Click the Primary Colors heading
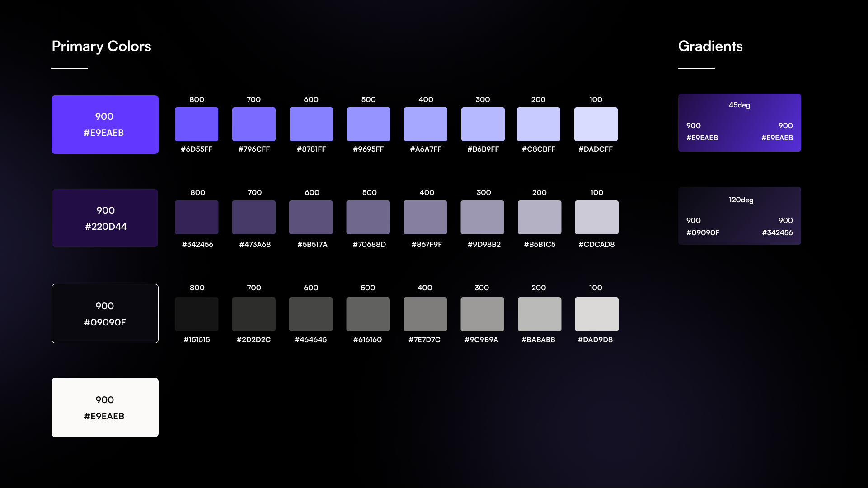 [x=101, y=46]
